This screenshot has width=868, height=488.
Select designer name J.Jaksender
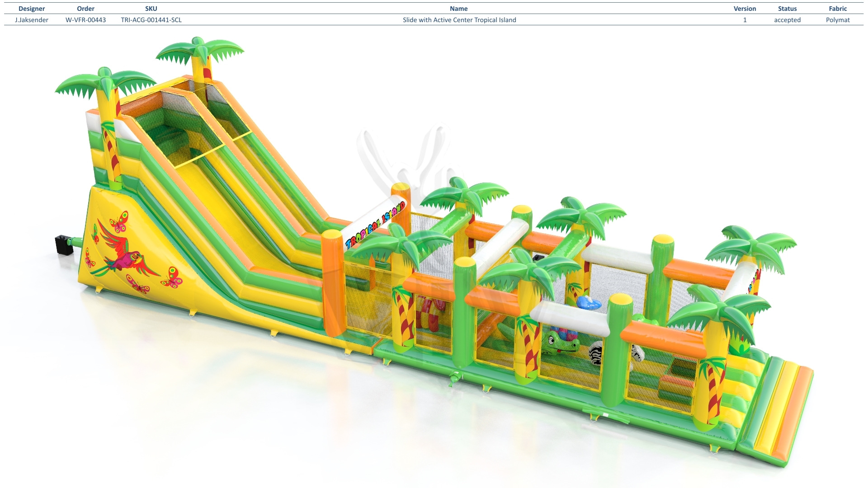[x=32, y=20]
